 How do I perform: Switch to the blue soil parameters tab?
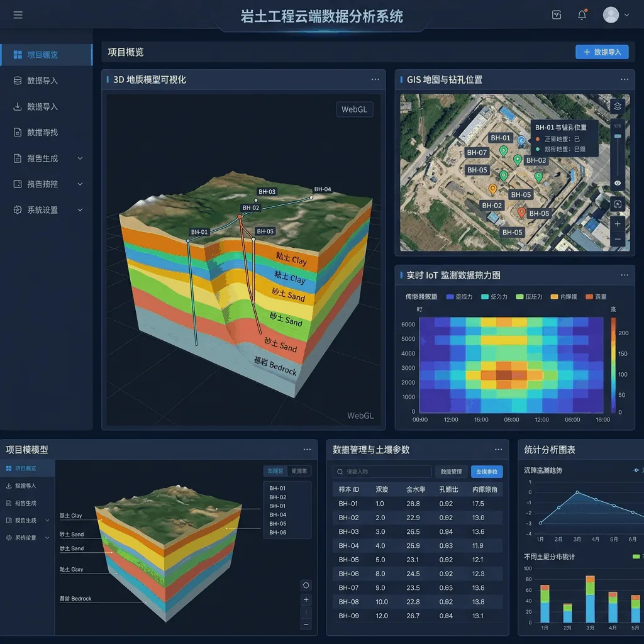(487, 472)
